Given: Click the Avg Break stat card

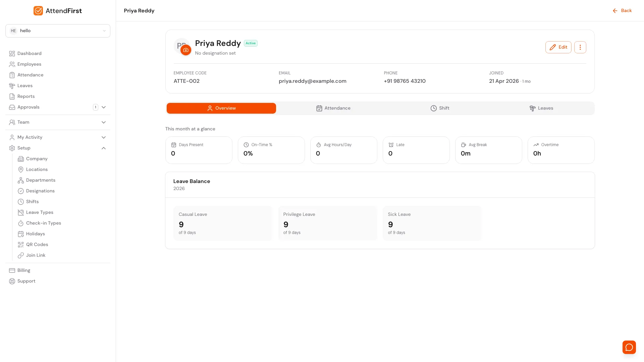Looking at the screenshot, I should pyautogui.click(x=489, y=150).
